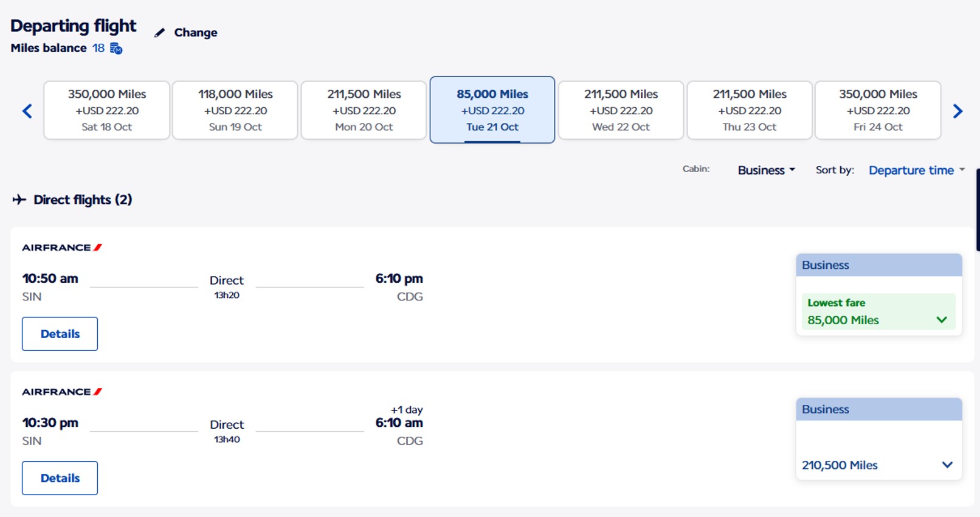The width and height of the screenshot is (980, 517).
Task: Click Air France logo on 10:50 am flight
Action: tap(62, 248)
